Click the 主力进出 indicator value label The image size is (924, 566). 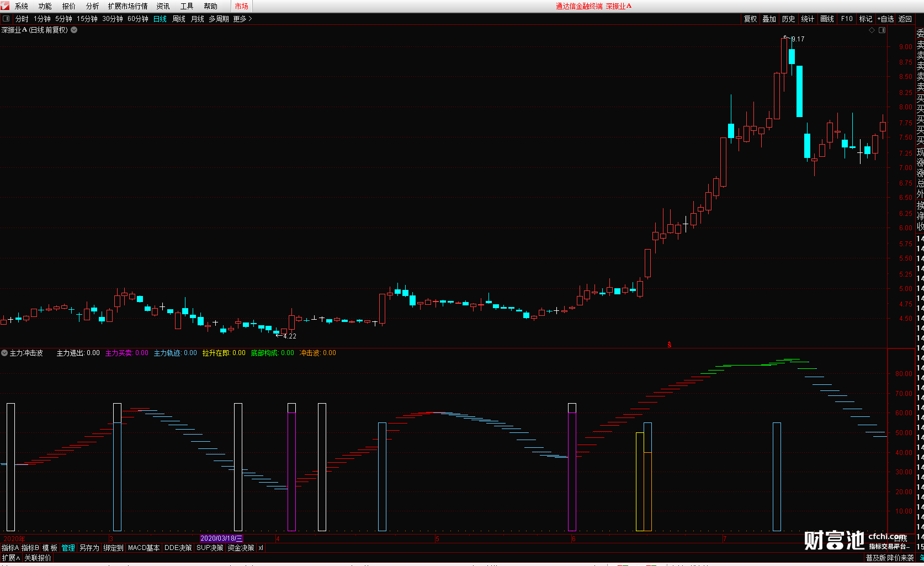(78, 353)
